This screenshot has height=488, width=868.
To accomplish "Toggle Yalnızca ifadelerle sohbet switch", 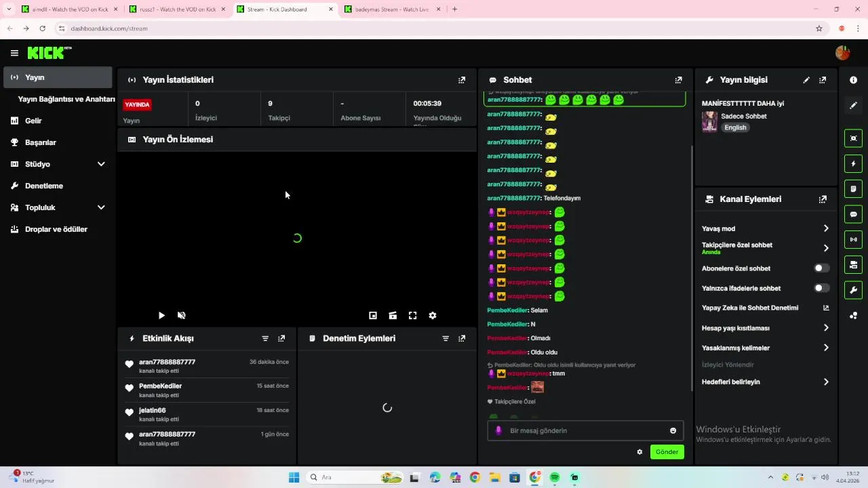I will [821, 288].
